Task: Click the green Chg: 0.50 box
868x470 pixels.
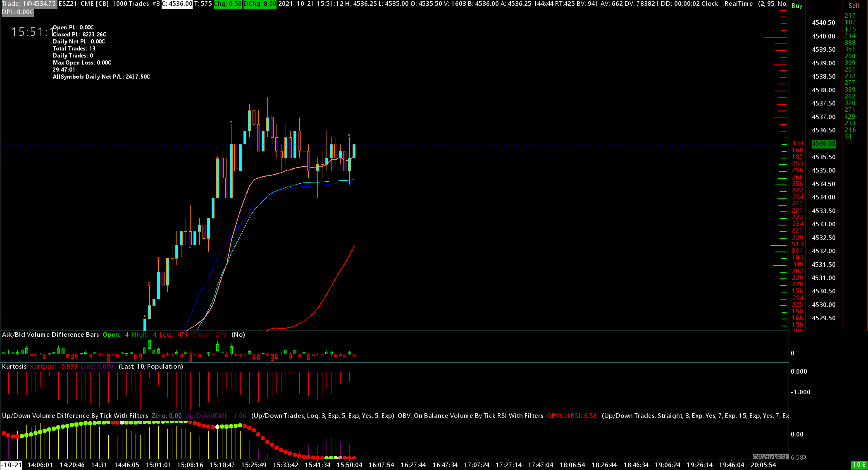Action: coord(228,4)
